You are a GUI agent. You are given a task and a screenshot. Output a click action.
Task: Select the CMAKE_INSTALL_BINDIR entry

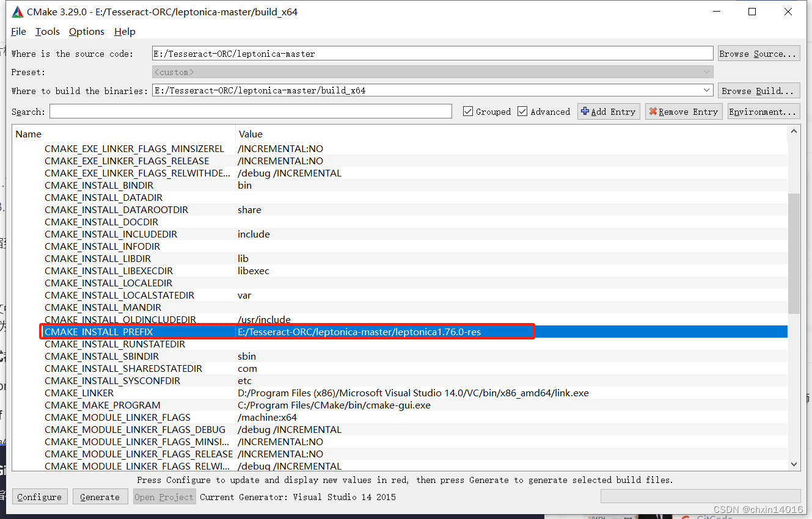(x=99, y=185)
